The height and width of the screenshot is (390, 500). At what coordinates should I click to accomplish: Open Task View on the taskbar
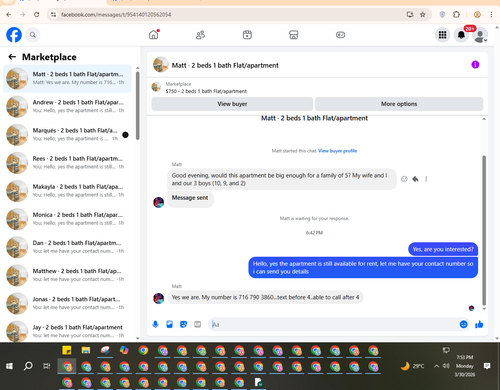(47, 366)
